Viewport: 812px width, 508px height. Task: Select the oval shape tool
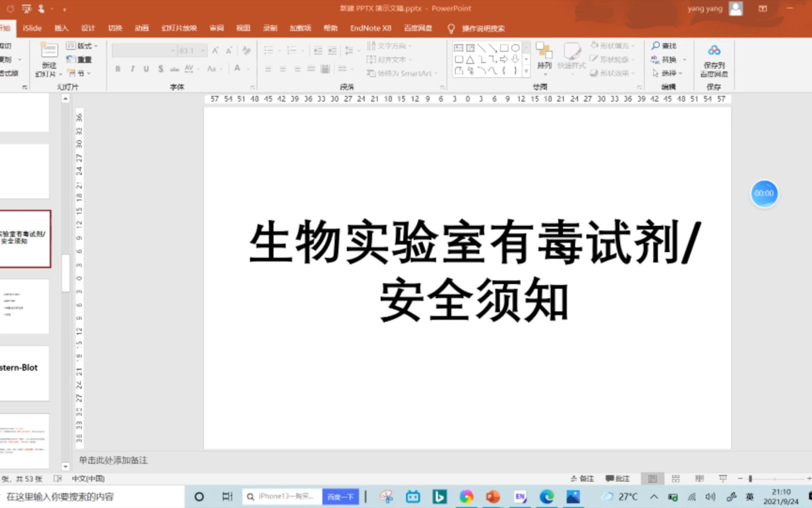(x=515, y=48)
